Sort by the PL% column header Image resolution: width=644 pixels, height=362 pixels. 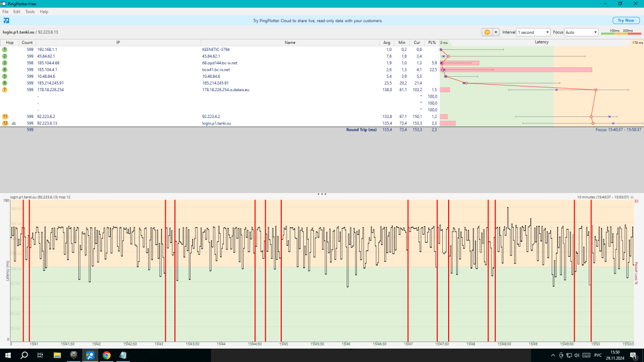point(431,42)
